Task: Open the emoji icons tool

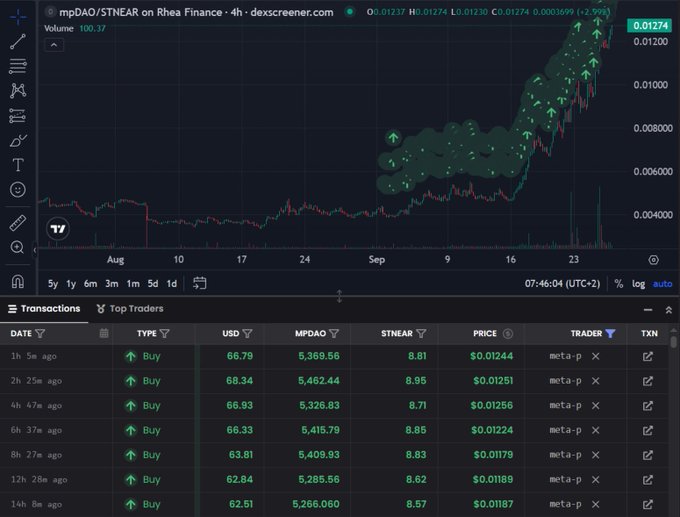Action: tap(18, 190)
